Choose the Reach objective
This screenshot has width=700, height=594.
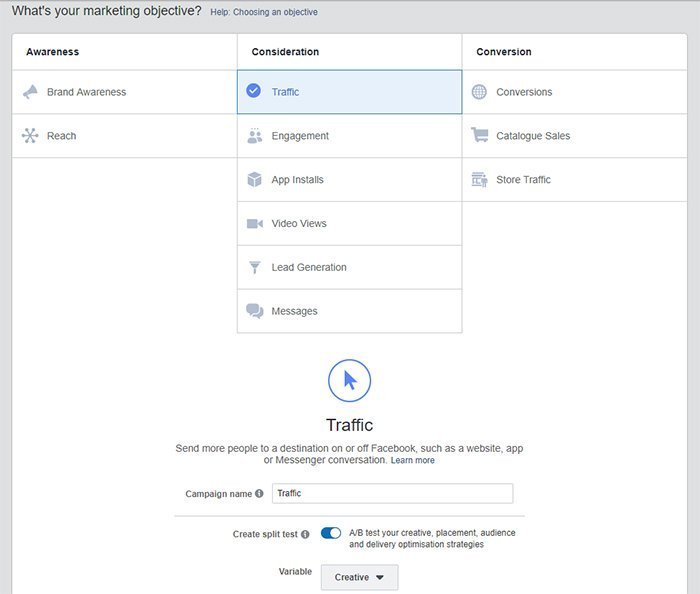coord(125,136)
